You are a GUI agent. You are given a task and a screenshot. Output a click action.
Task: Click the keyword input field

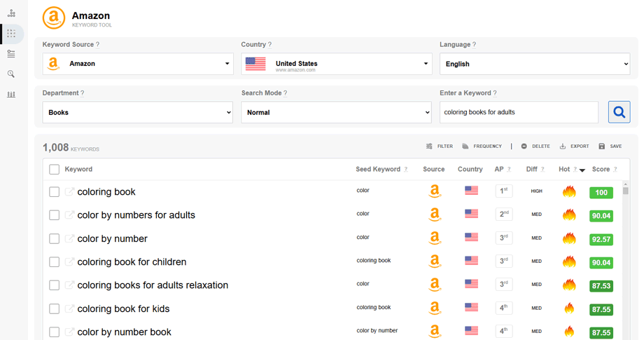(519, 112)
